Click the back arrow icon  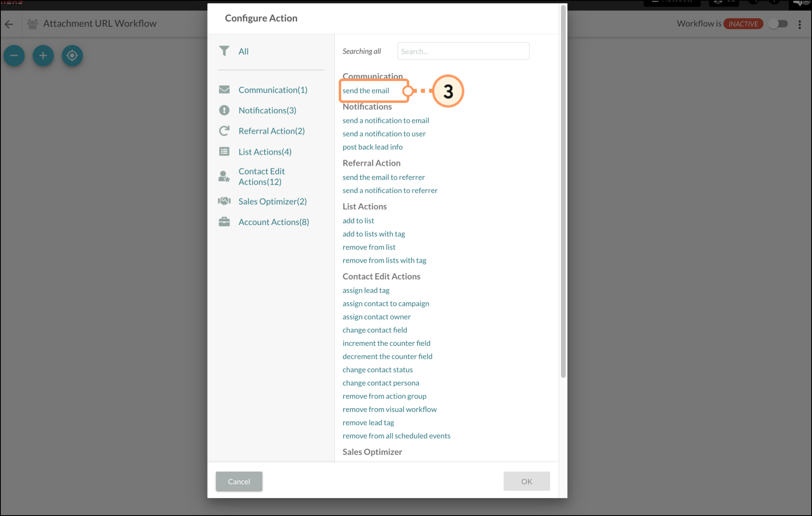point(9,24)
